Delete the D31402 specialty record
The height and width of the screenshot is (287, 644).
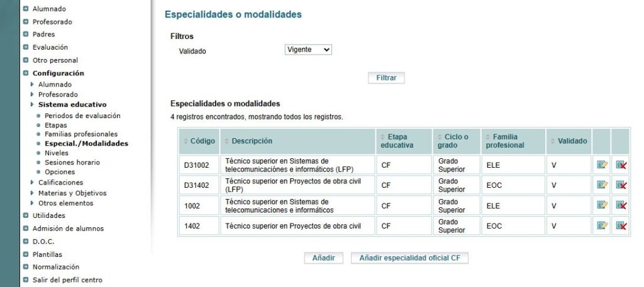click(x=621, y=185)
